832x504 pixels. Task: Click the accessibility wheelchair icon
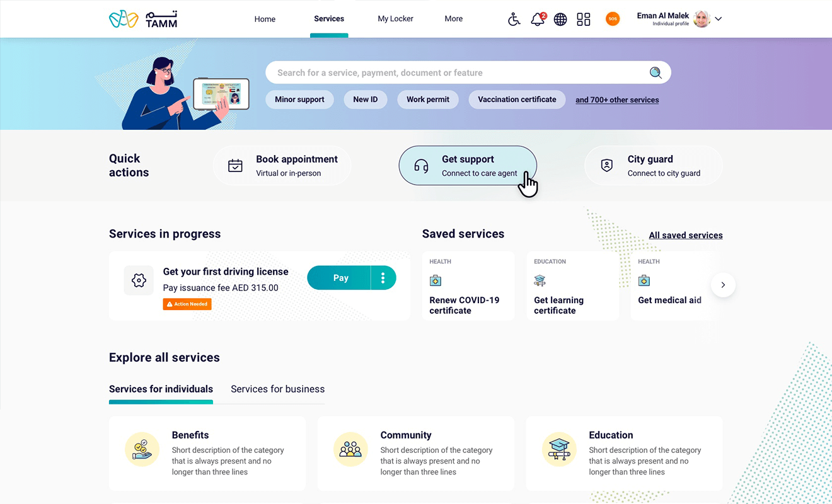tap(514, 20)
